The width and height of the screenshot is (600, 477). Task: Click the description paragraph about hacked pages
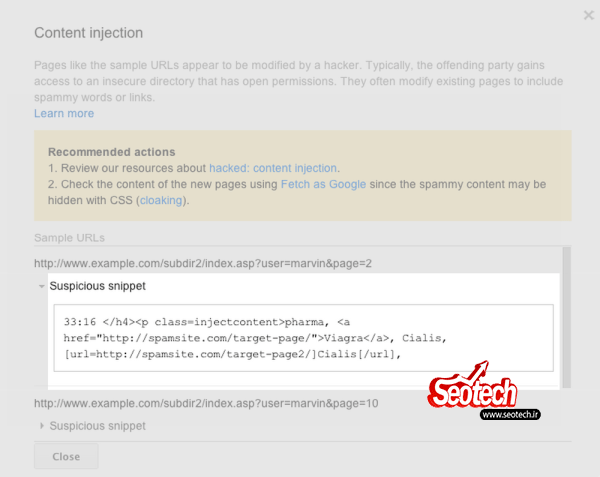(x=298, y=81)
